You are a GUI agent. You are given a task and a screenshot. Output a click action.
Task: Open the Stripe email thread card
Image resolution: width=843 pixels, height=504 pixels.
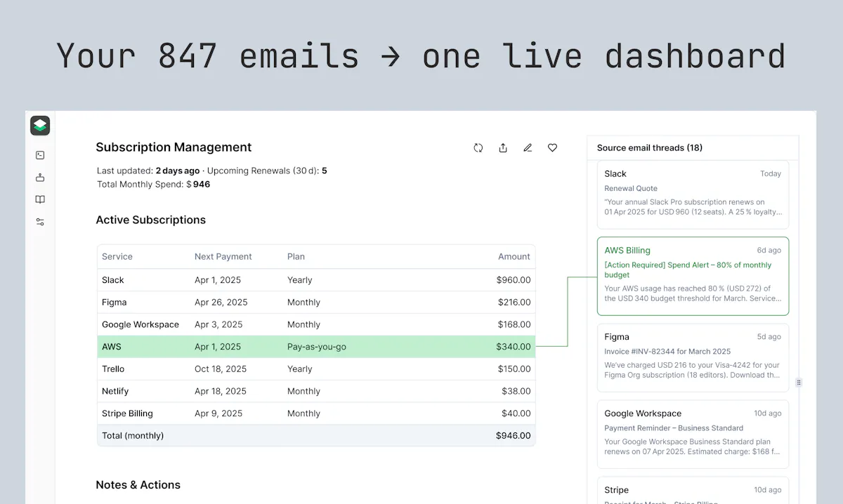(x=693, y=491)
